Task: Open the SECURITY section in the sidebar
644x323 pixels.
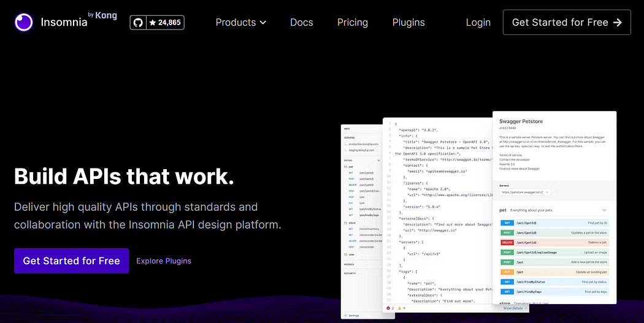Action: [350, 273]
